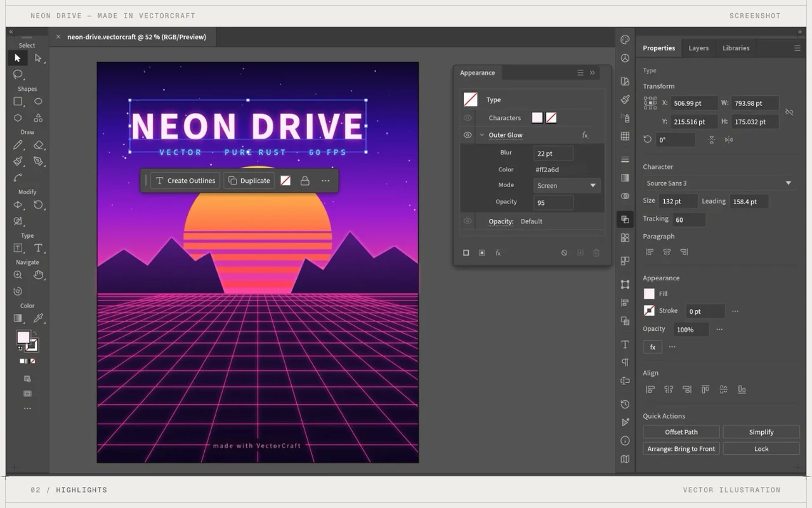Screen dimensions: 812x508
Task: Collapse the Appearance panel double-arrow
Action: pyautogui.click(x=593, y=73)
